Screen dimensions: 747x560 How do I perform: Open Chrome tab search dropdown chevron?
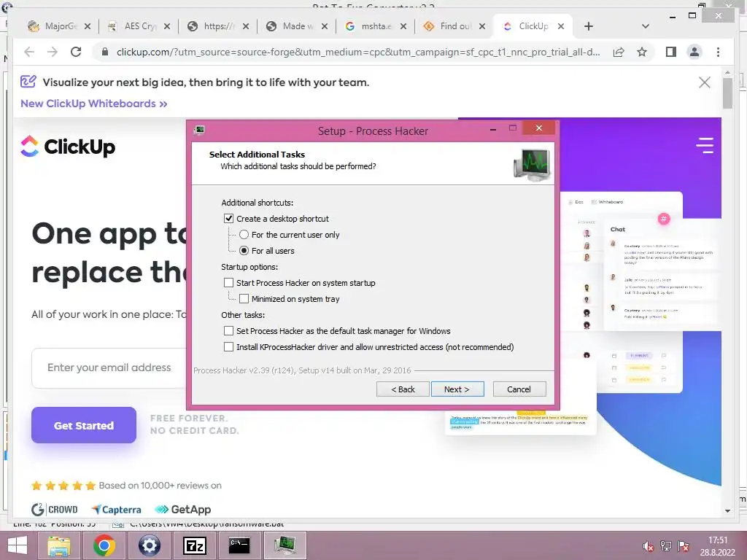[x=646, y=26]
